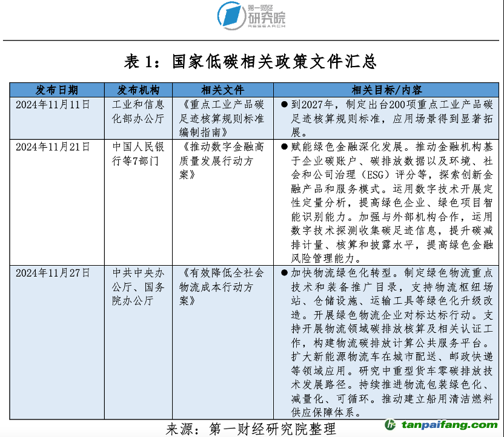
Task: Click the date cell 2024年11月11日
Action: (53, 105)
